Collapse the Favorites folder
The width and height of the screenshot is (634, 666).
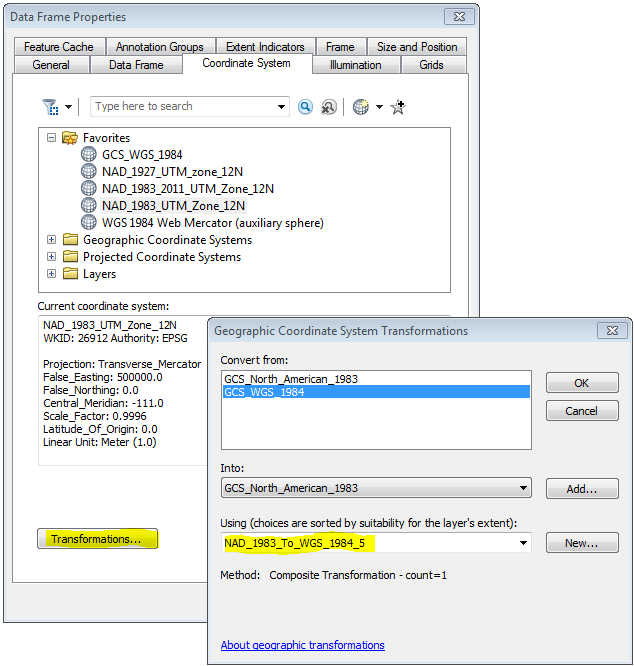[51, 138]
